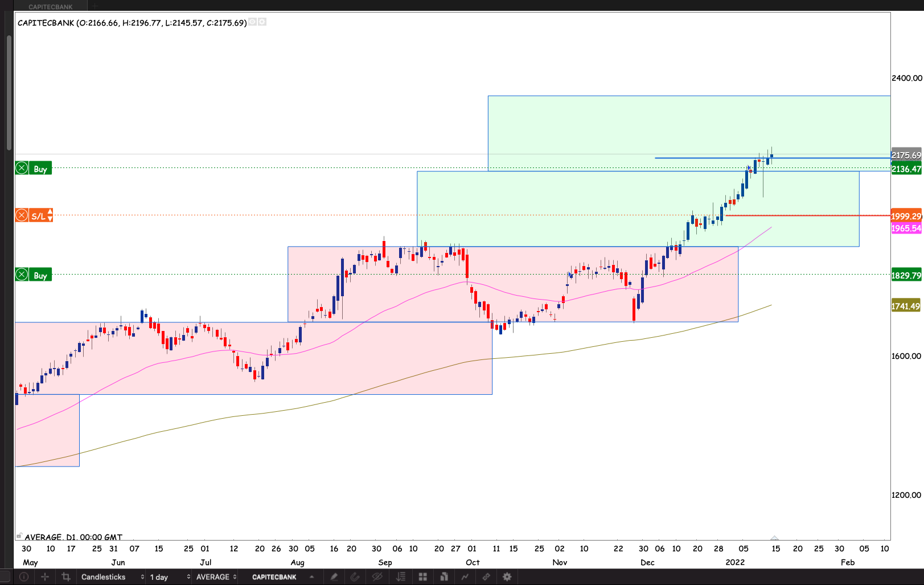Activate the crop tool in the toolbar
924x585 pixels.
pos(66,577)
